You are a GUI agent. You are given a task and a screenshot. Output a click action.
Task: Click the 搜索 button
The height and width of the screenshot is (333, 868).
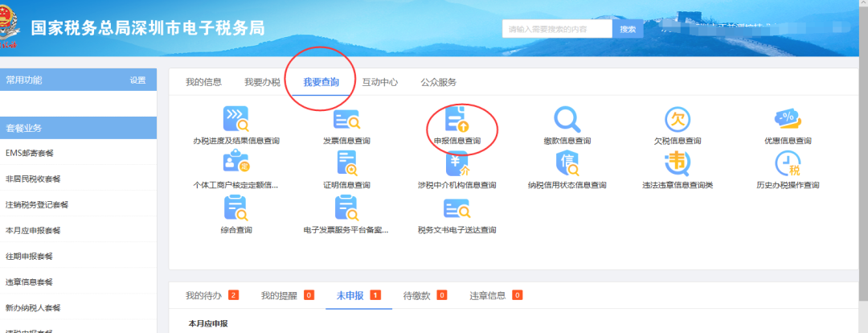coord(628,29)
